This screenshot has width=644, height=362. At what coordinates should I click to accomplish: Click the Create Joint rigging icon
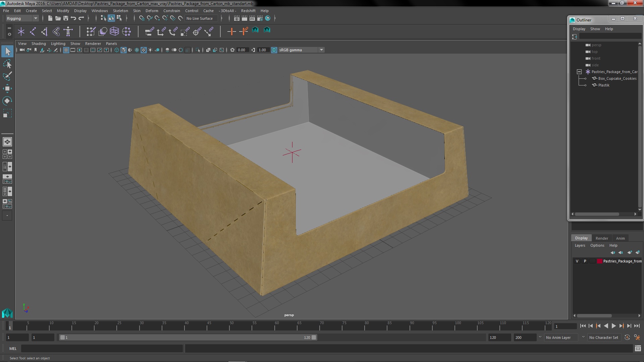(x=33, y=32)
